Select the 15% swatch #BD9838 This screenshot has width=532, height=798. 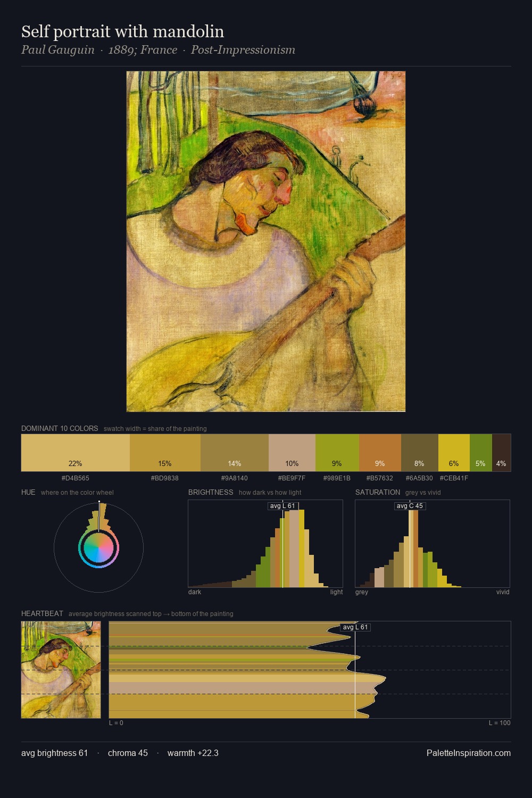[165, 453]
